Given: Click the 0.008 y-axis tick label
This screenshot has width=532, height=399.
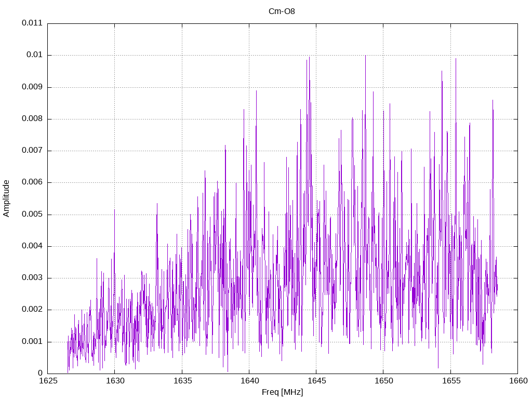Looking at the screenshot, I should 32,118.
